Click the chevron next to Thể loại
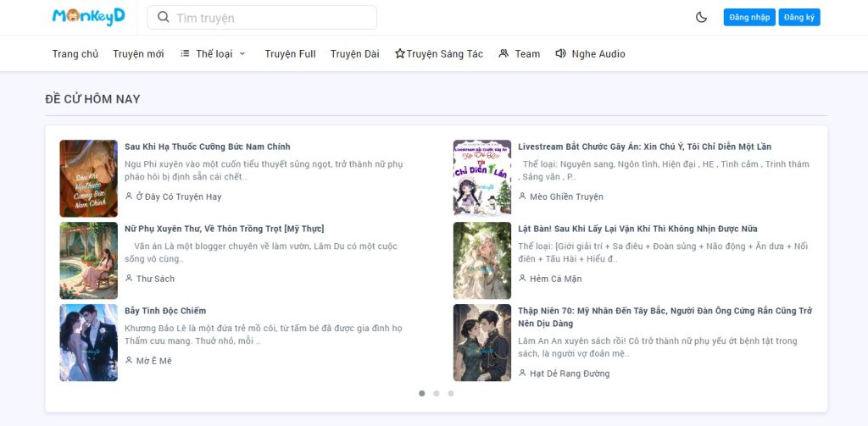 242,53
